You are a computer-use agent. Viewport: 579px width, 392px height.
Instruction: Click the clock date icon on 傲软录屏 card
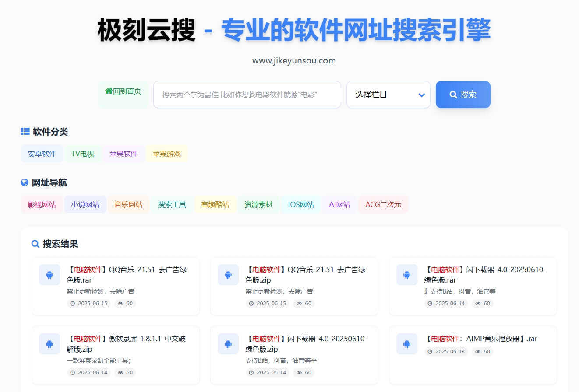[73, 372]
